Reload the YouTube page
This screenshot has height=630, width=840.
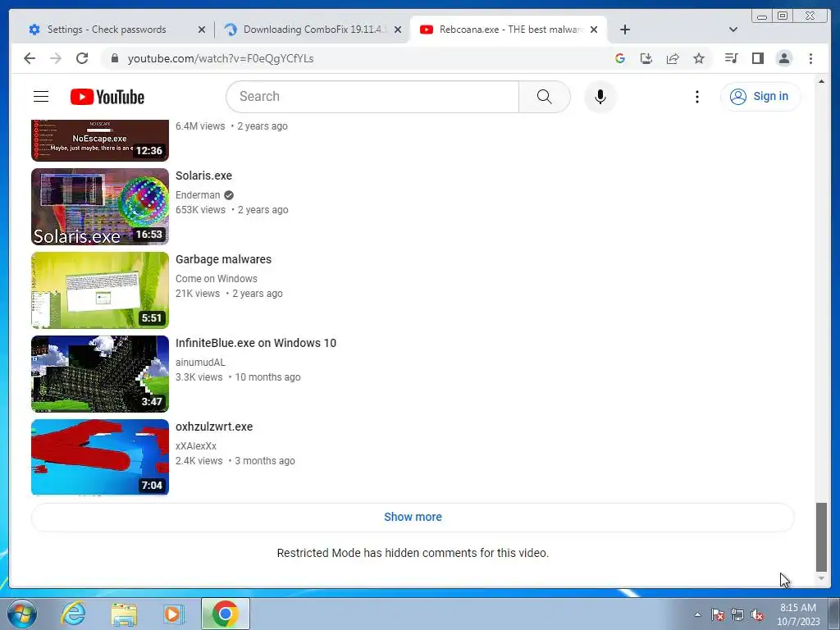82,58
